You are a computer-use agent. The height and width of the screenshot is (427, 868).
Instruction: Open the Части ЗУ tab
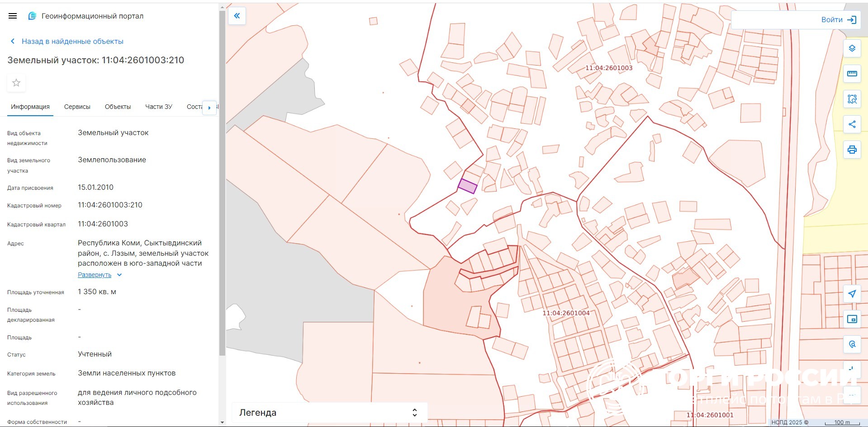[x=158, y=107]
